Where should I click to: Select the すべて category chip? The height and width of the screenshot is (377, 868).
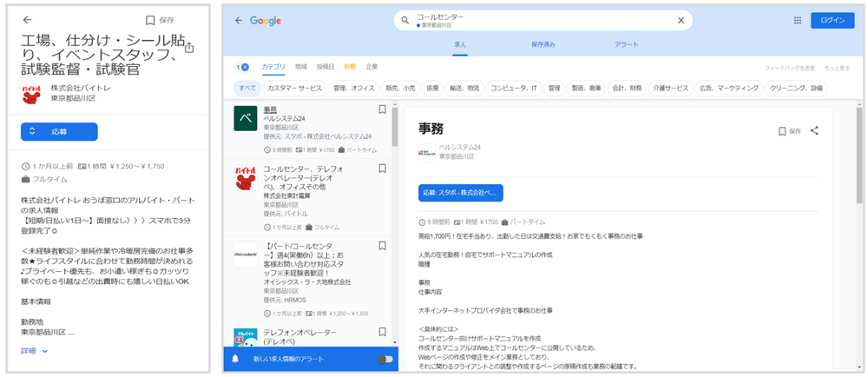247,88
